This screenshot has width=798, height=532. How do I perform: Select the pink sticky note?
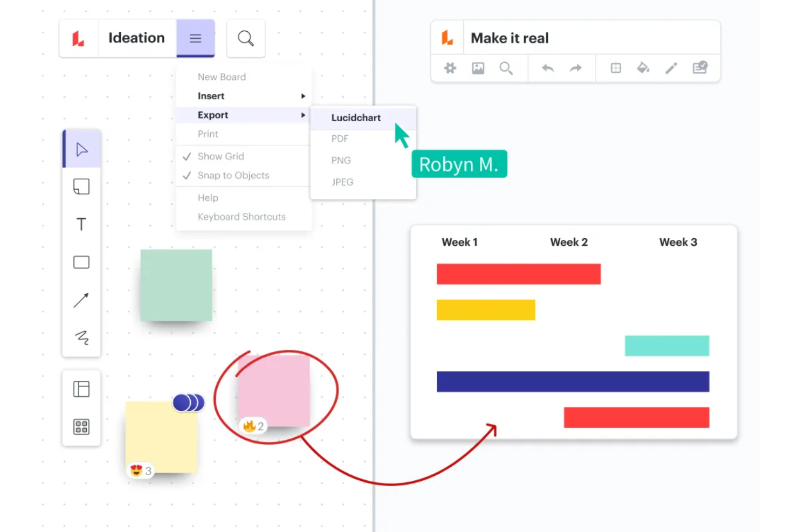tap(274, 391)
